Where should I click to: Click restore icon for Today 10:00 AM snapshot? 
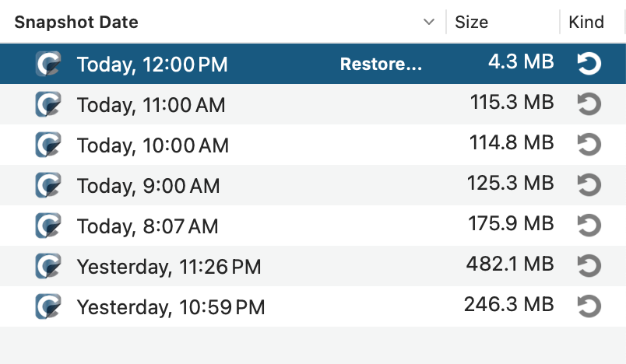pos(589,145)
